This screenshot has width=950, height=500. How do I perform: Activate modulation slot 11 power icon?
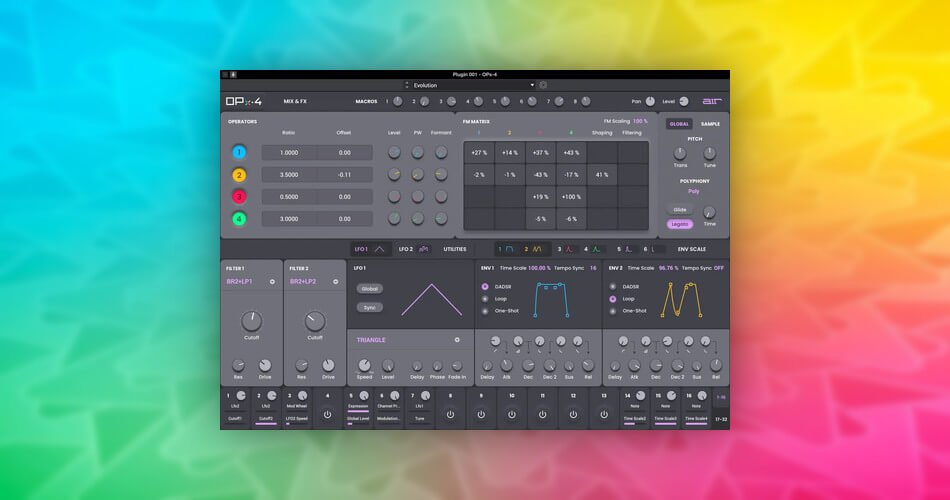tap(542, 415)
